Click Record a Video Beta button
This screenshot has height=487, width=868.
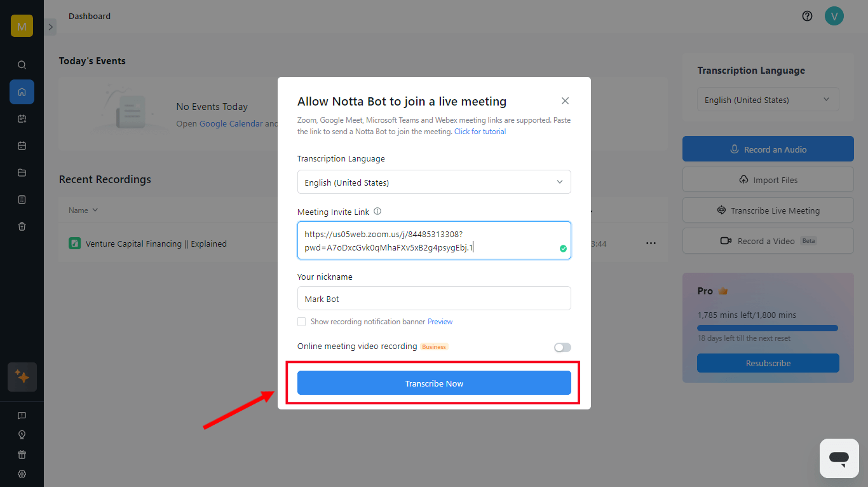tap(768, 240)
